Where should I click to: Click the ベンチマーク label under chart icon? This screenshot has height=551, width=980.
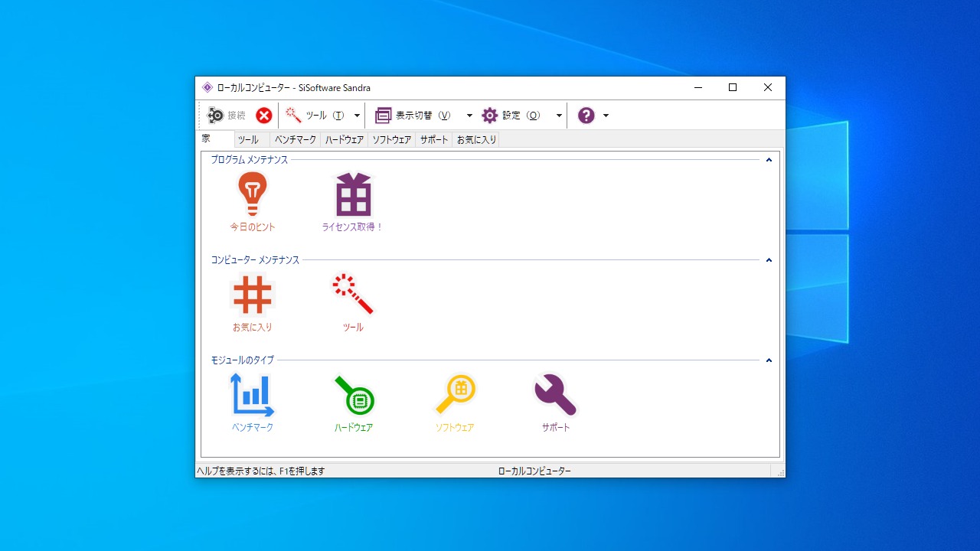point(253,428)
